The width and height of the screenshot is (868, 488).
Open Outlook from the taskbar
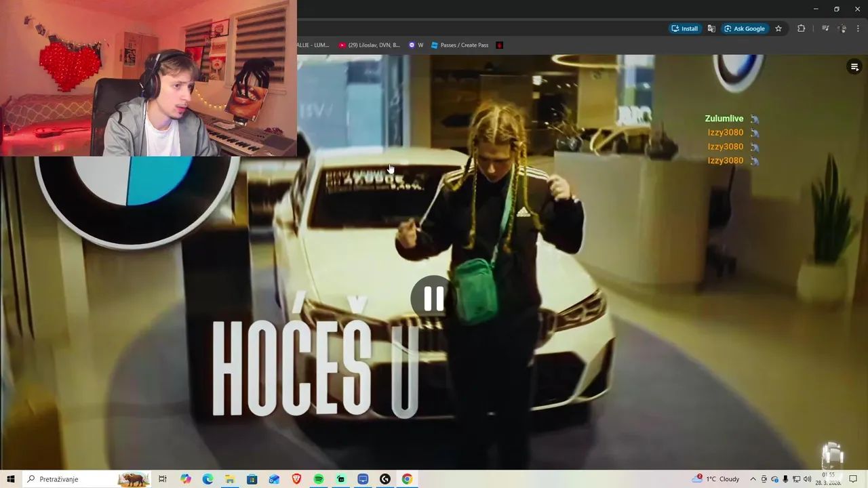(274, 479)
